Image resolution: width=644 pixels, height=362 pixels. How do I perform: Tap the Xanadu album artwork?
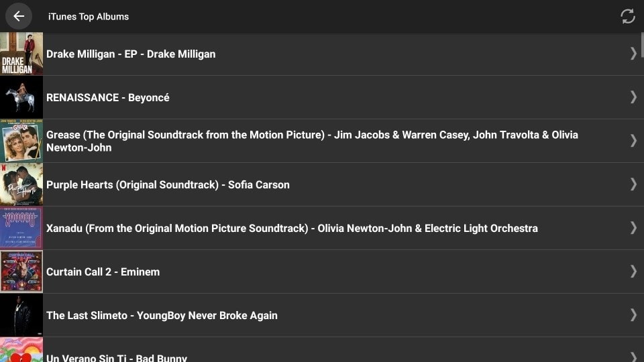click(21, 228)
